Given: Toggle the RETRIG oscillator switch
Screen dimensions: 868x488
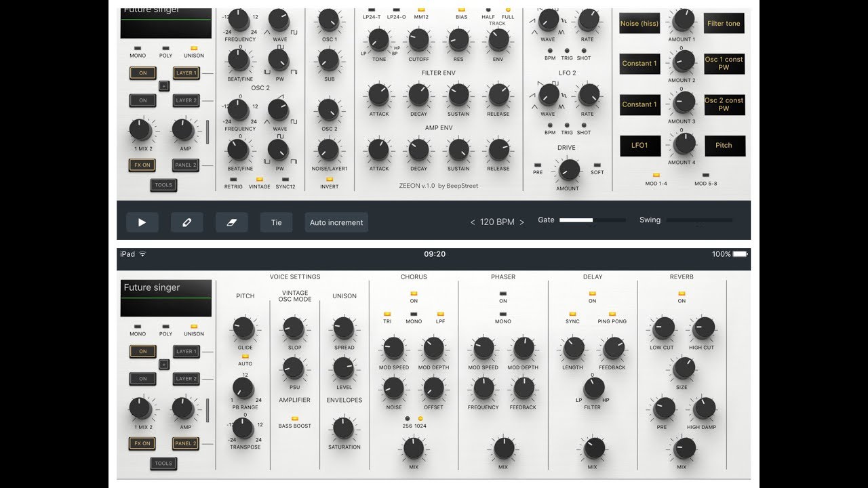Looking at the screenshot, I should [x=233, y=179].
